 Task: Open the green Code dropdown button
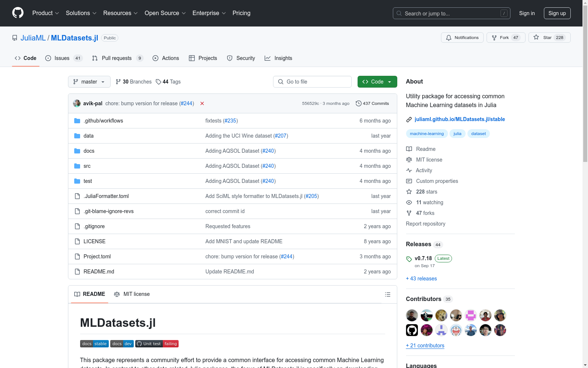[377, 82]
